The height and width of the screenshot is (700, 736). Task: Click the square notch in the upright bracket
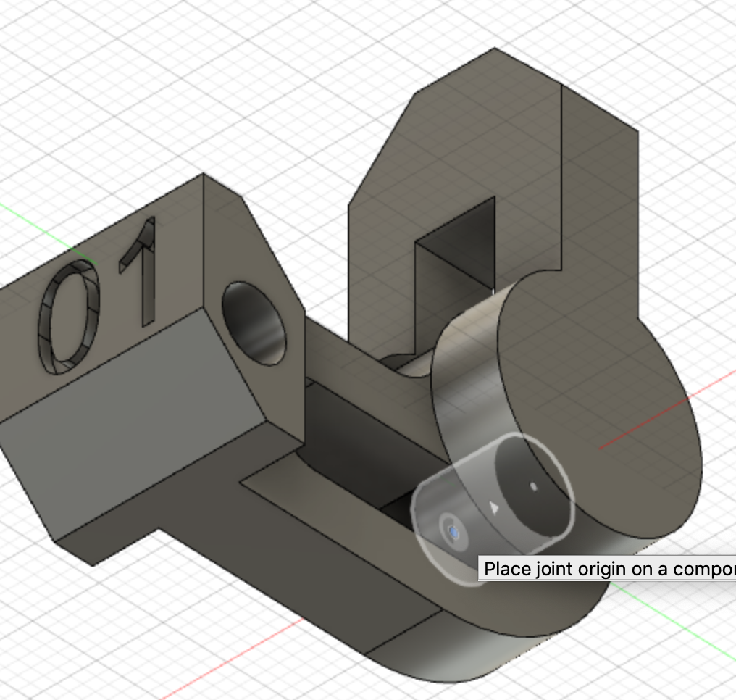pyautogui.click(x=455, y=275)
